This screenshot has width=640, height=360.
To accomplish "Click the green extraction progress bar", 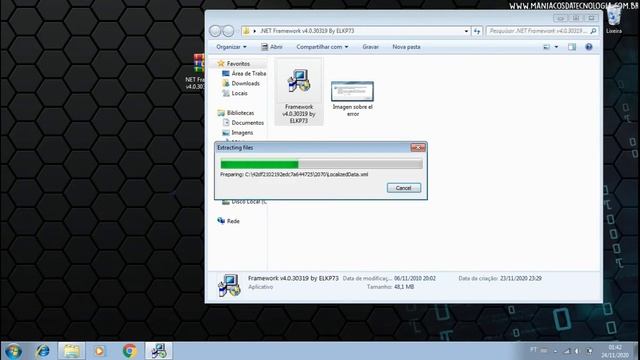I will tap(321, 164).
